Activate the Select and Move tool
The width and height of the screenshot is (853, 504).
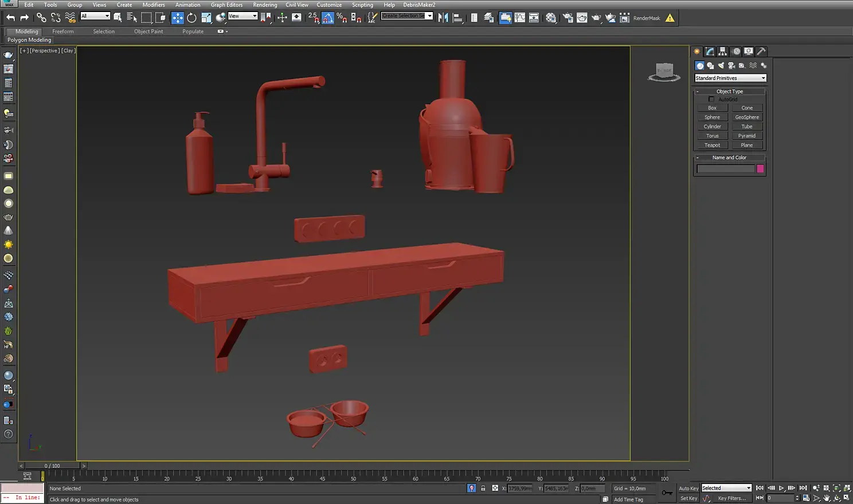[177, 18]
